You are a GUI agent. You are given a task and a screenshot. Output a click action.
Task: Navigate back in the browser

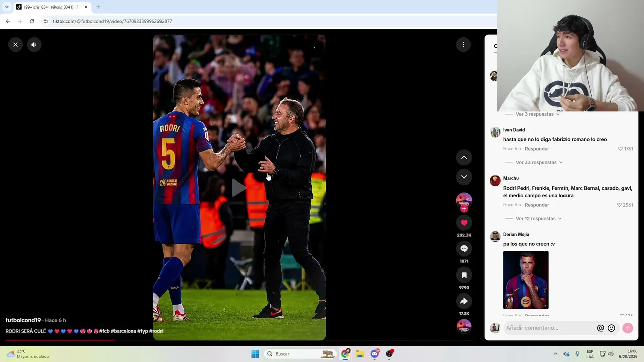8,21
